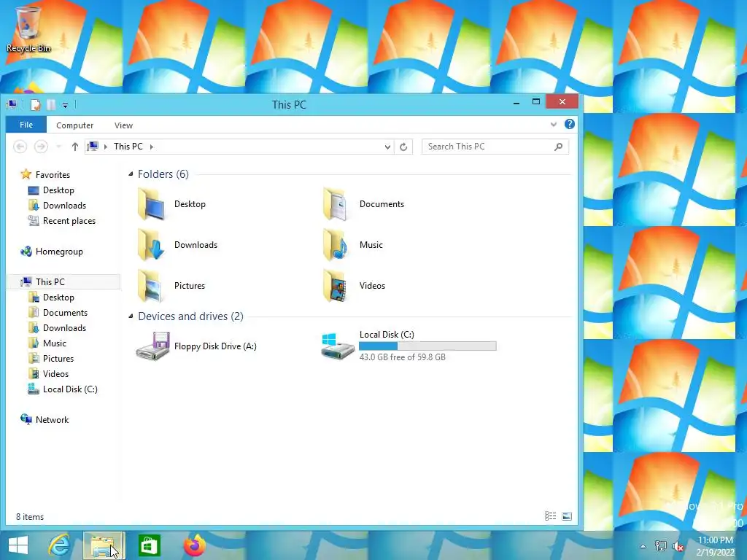
Task: Select the Local Disk (C:) drive icon
Action: [x=337, y=346]
